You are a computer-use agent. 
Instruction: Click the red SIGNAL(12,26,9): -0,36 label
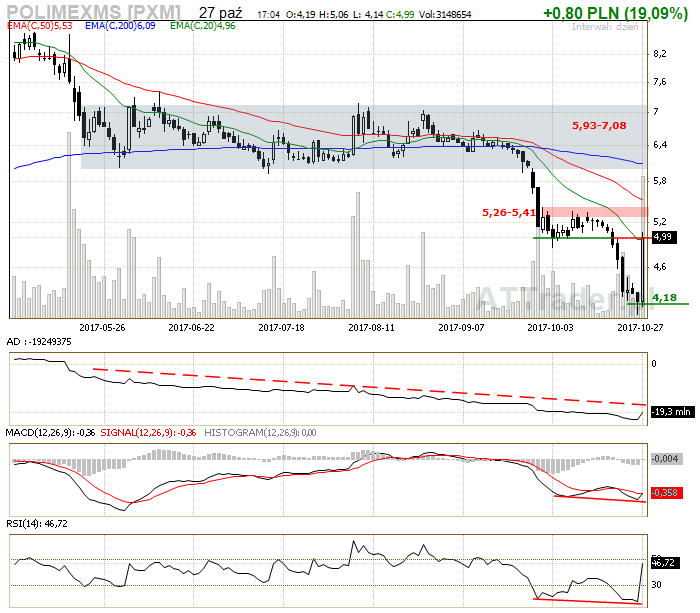(148, 433)
